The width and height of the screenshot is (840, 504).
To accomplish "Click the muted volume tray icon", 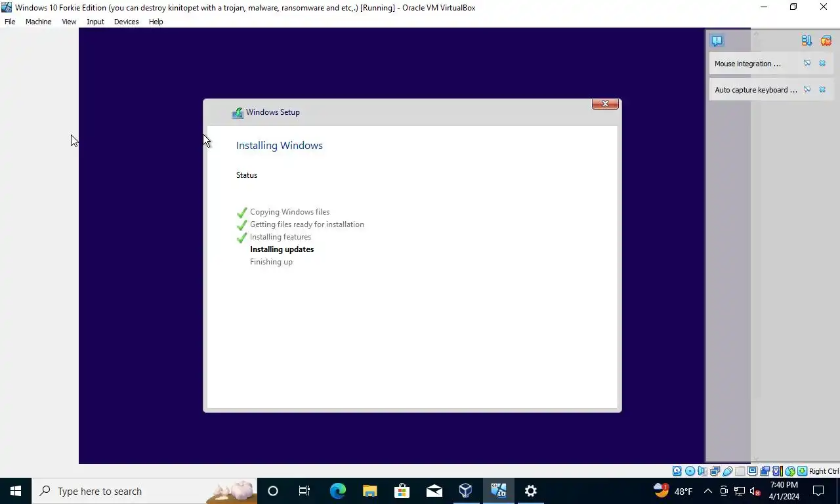I will [755, 491].
